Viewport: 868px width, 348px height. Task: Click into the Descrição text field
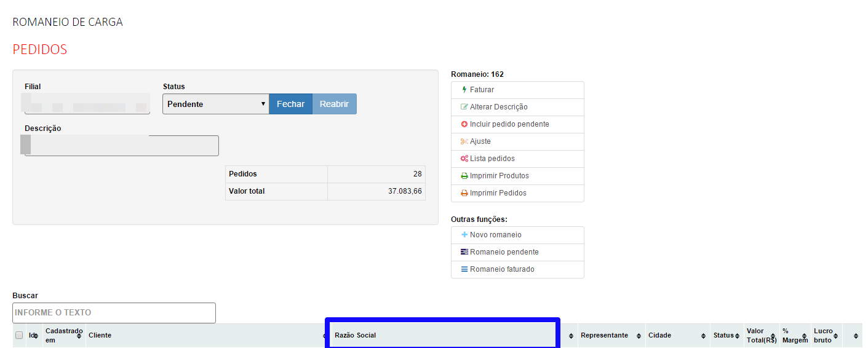click(121, 146)
